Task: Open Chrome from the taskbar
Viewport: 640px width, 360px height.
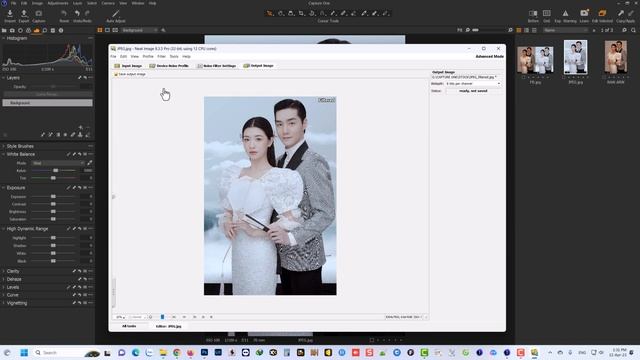Action: point(177,353)
